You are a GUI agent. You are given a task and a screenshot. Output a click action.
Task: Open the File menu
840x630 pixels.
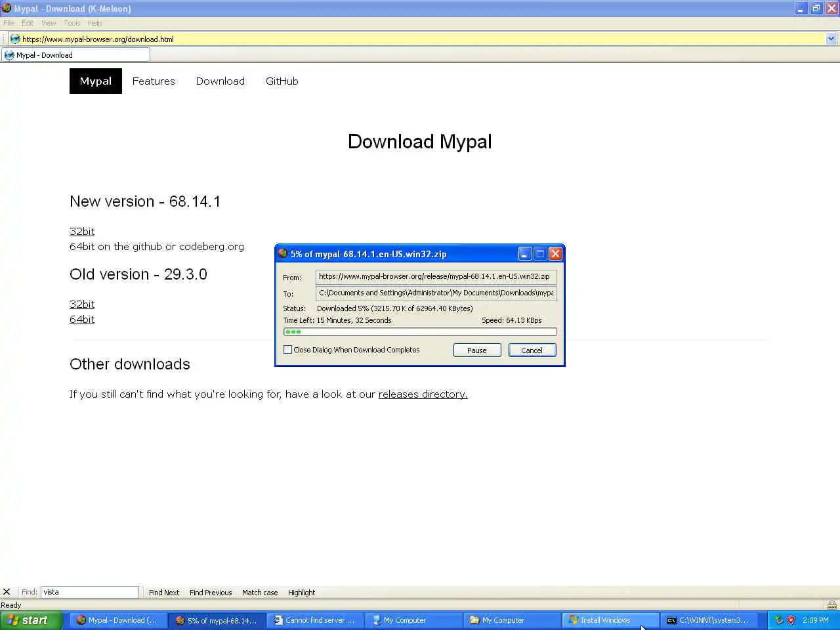tap(9, 23)
